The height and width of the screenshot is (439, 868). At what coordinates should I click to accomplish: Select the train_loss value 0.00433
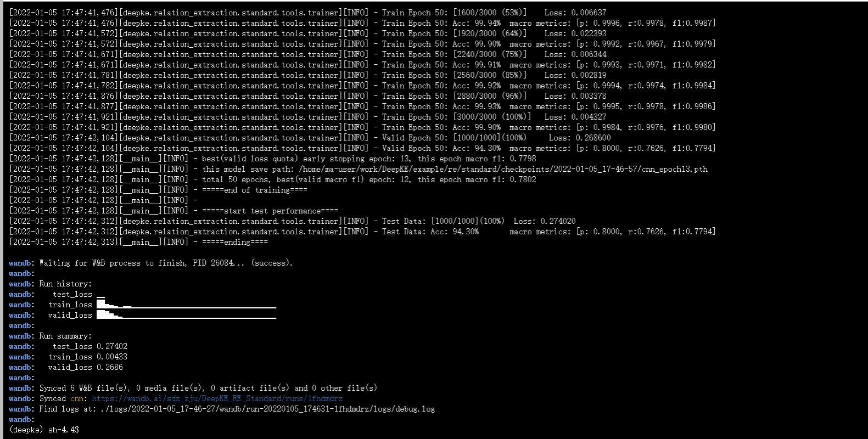click(112, 357)
